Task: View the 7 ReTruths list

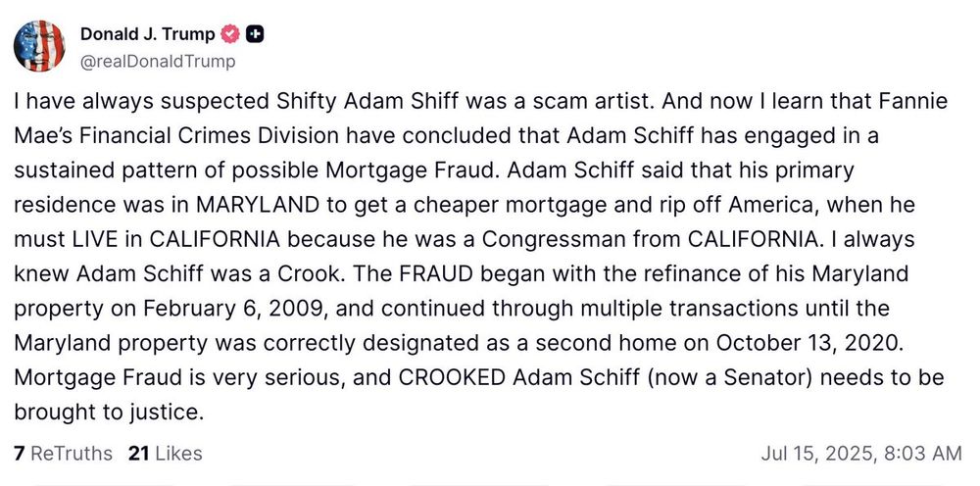Action: 63,453
